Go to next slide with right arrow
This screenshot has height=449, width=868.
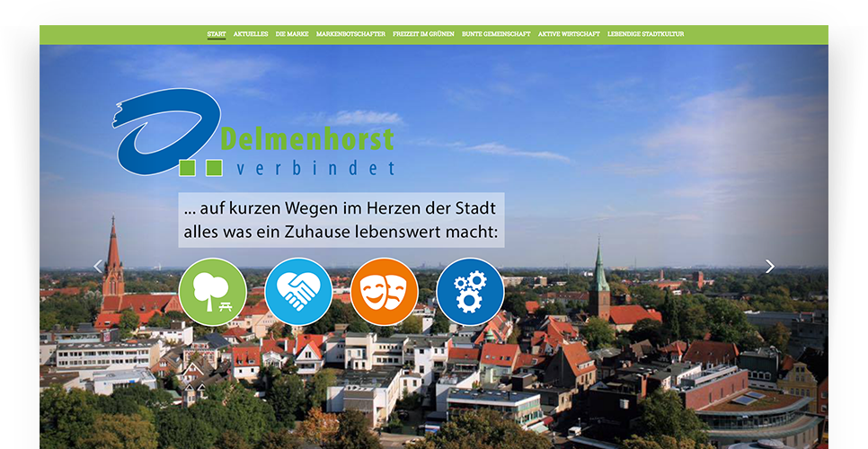(x=769, y=267)
